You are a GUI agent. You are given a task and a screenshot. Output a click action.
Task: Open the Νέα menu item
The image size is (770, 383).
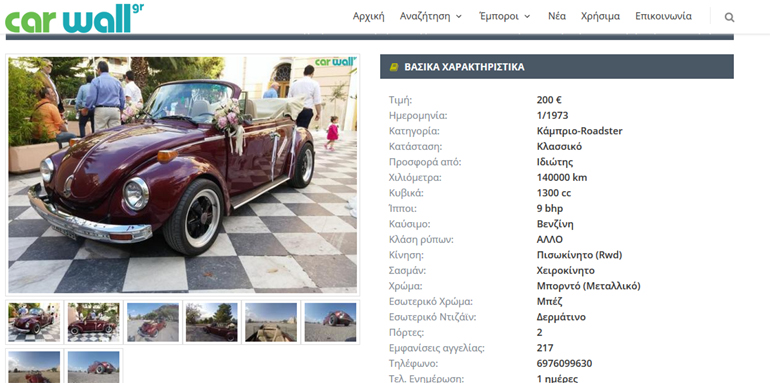pyautogui.click(x=557, y=16)
